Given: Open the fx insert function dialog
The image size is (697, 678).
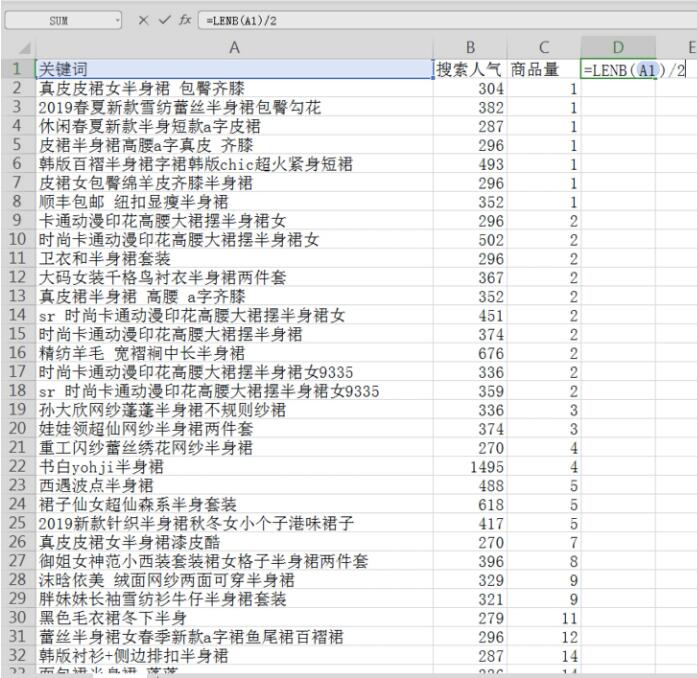Looking at the screenshot, I should (185, 20).
